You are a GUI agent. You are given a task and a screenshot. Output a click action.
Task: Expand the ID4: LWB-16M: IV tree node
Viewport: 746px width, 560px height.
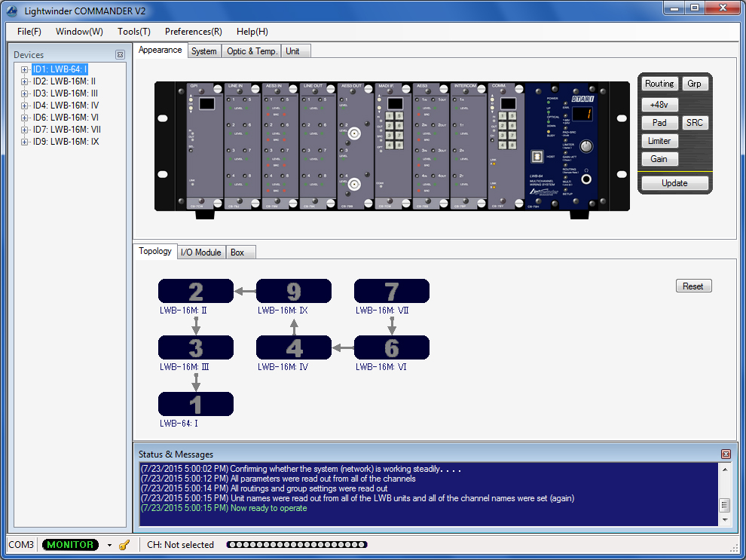click(24, 106)
